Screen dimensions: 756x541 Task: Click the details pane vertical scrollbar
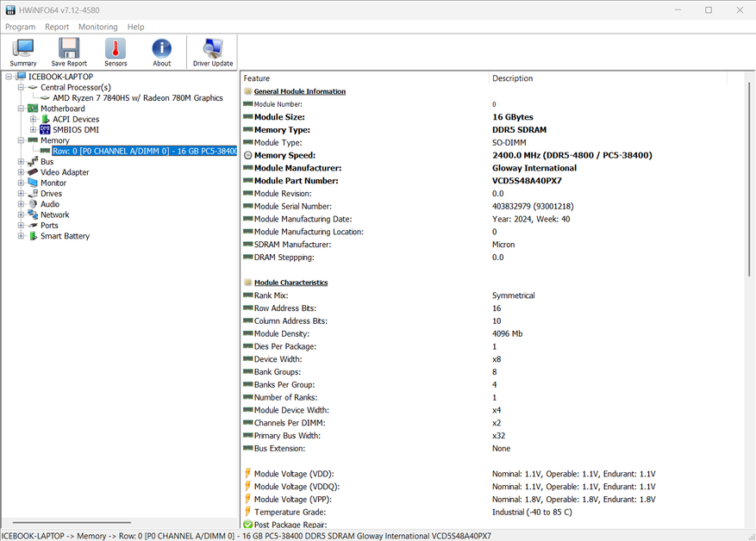(x=749, y=178)
